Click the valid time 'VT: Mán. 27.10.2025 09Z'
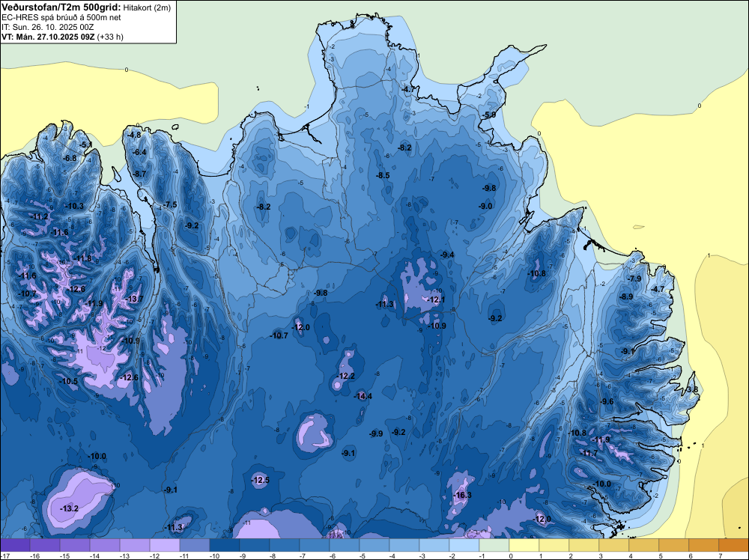The width and height of the screenshot is (749, 560). click(x=48, y=37)
